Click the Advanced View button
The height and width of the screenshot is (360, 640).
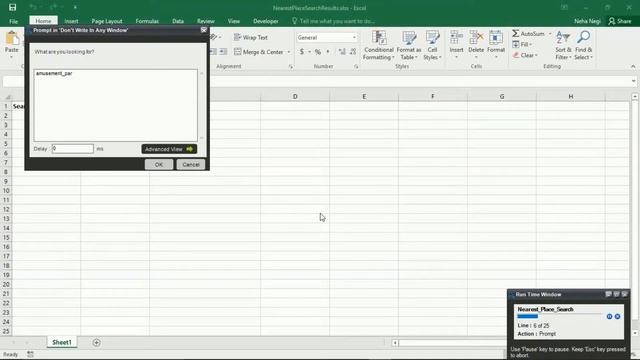click(x=169, y=149)
